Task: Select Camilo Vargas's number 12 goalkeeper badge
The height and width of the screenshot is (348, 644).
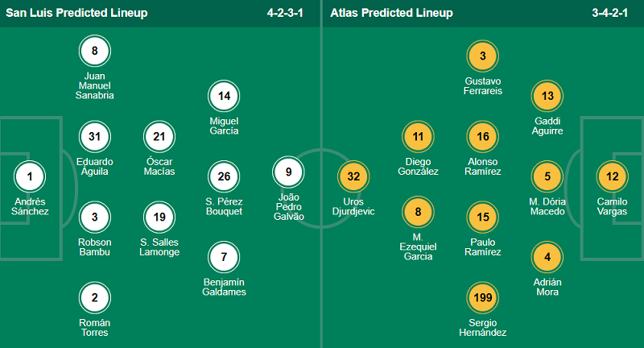Action: 612,176
